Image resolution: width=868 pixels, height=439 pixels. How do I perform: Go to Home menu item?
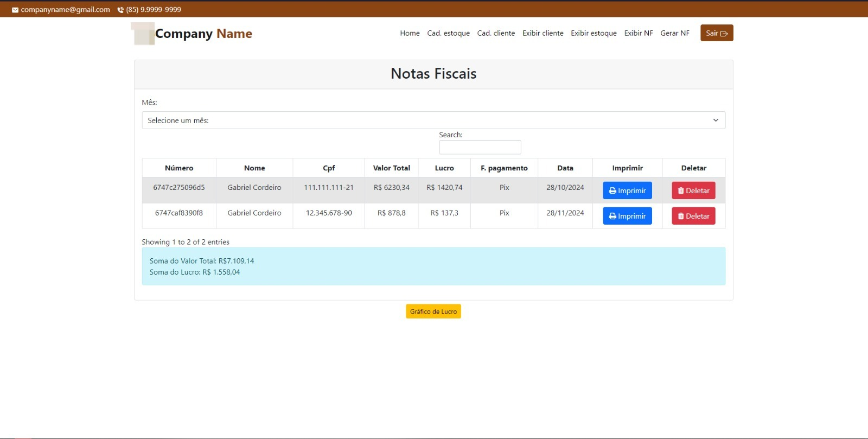[410, 33]
